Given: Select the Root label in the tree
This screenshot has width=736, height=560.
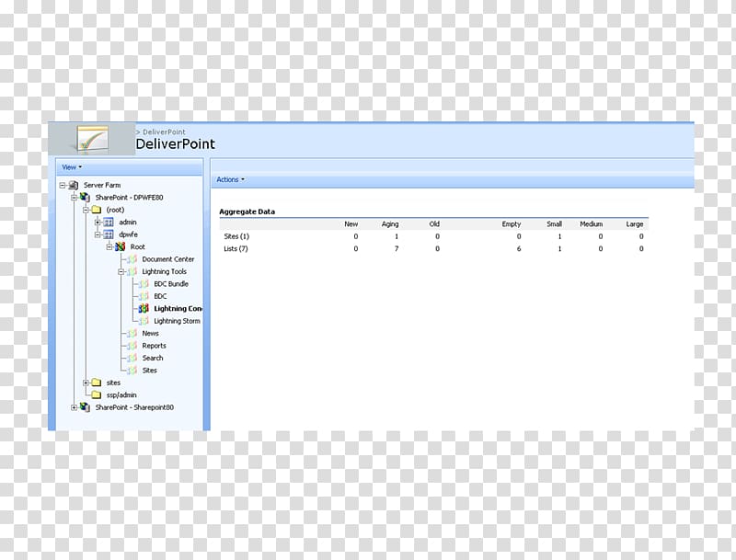Looking at the screenshot, I should pyautogui.click(x=137, y=246).
